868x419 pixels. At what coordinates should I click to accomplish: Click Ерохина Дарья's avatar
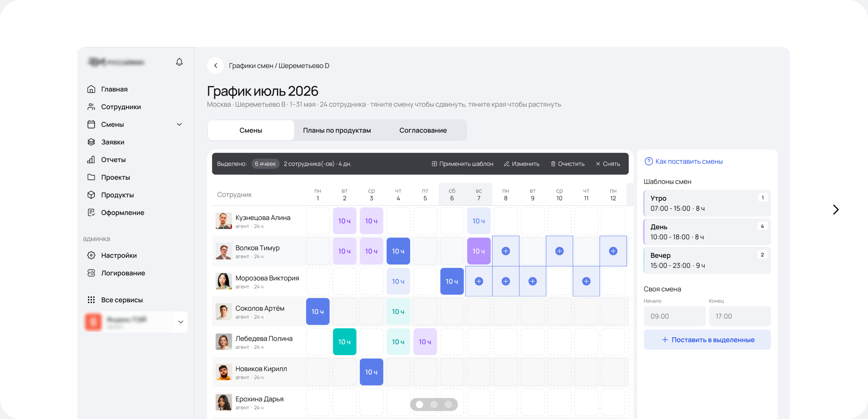(x=224, y=402)
